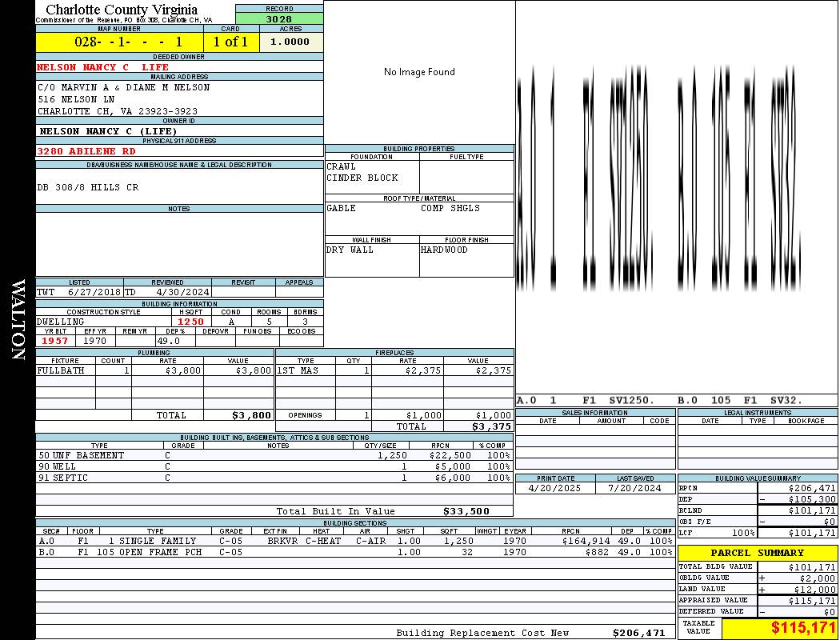Click DEP value $105,300

pos(812,500)
